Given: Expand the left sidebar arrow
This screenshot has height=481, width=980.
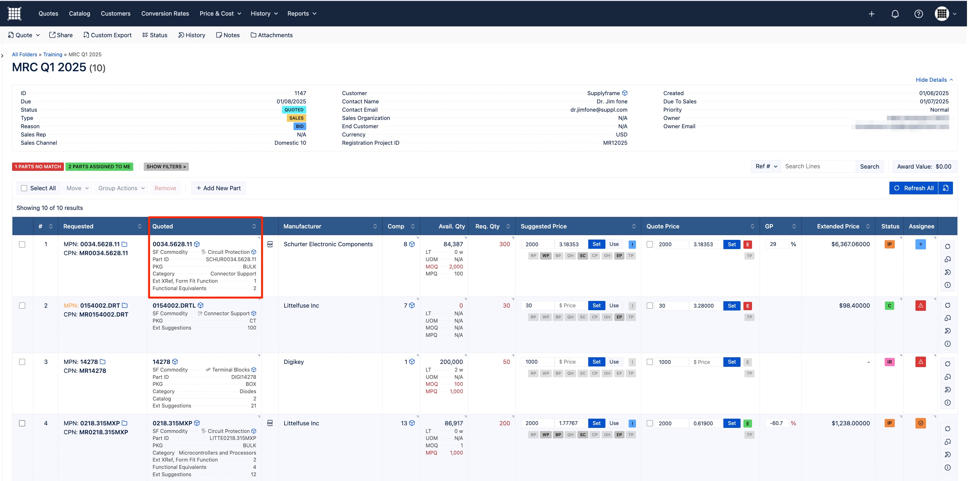Looking at the screenshot, I should pyautogui.click(x=2, y=56).
